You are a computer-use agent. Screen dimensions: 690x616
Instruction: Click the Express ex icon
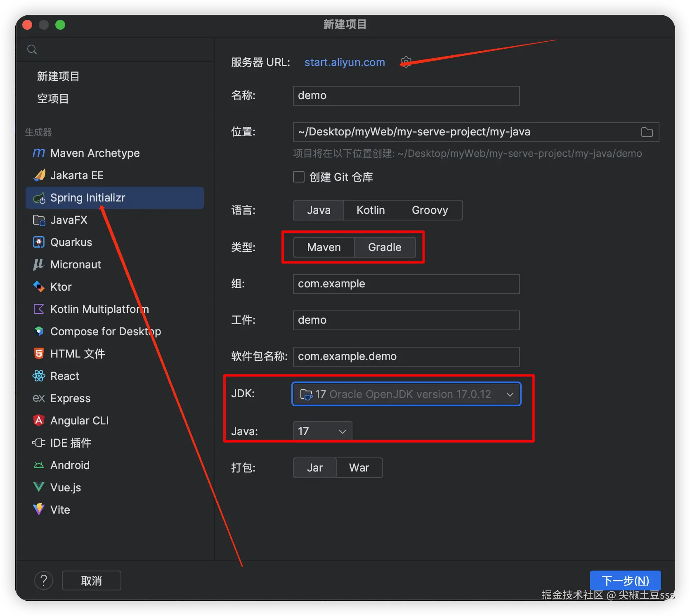coord(39,398)
